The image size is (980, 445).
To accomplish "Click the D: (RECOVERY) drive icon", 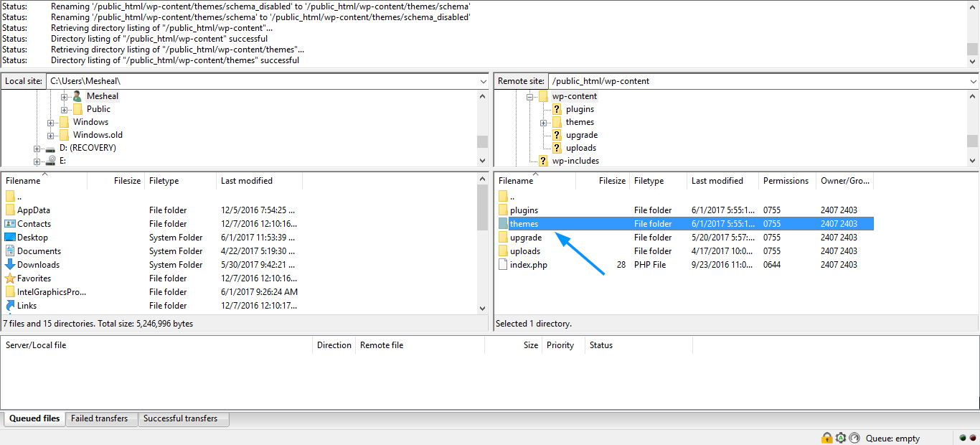I will coord(50,148).
